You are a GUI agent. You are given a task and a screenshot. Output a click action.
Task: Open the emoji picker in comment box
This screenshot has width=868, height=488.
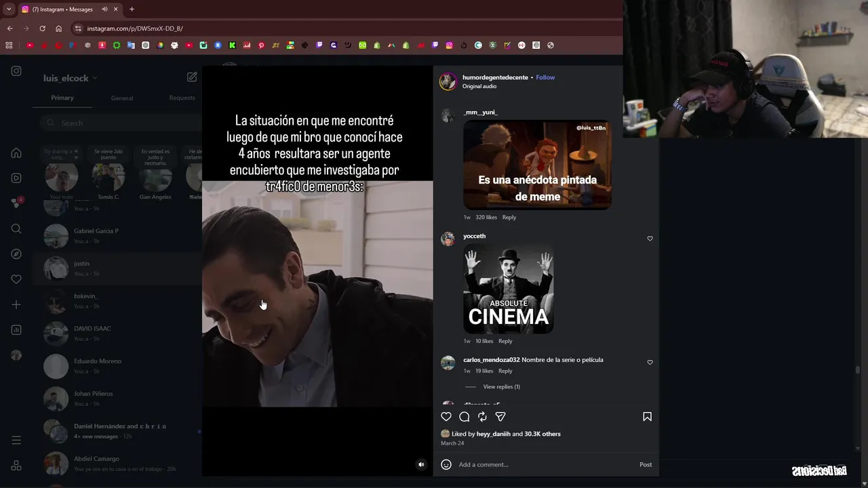(x=446, y=464)
